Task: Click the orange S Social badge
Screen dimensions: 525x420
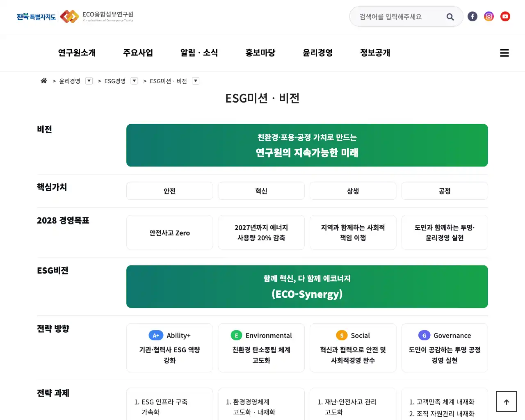Action: (x=342, y=336)
